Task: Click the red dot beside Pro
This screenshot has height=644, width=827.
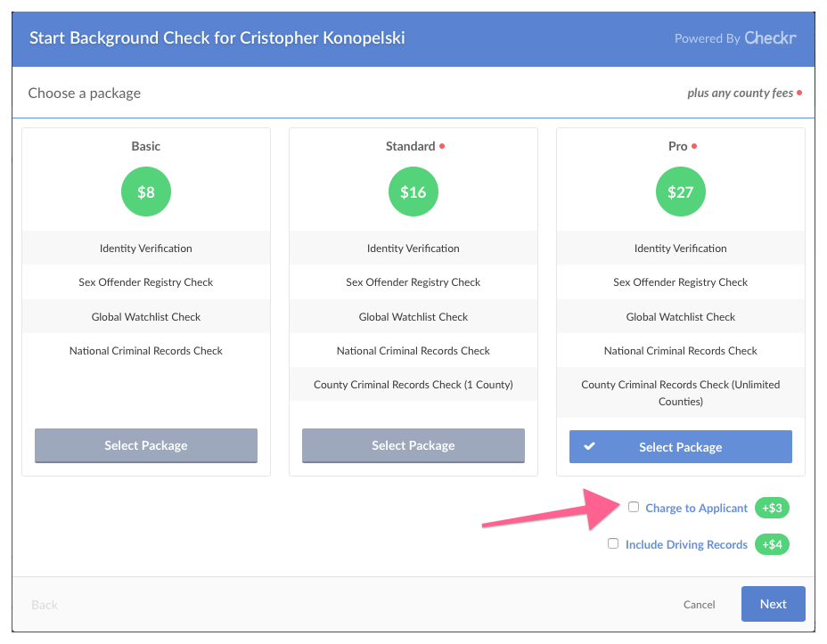Action: pos(694,146)
